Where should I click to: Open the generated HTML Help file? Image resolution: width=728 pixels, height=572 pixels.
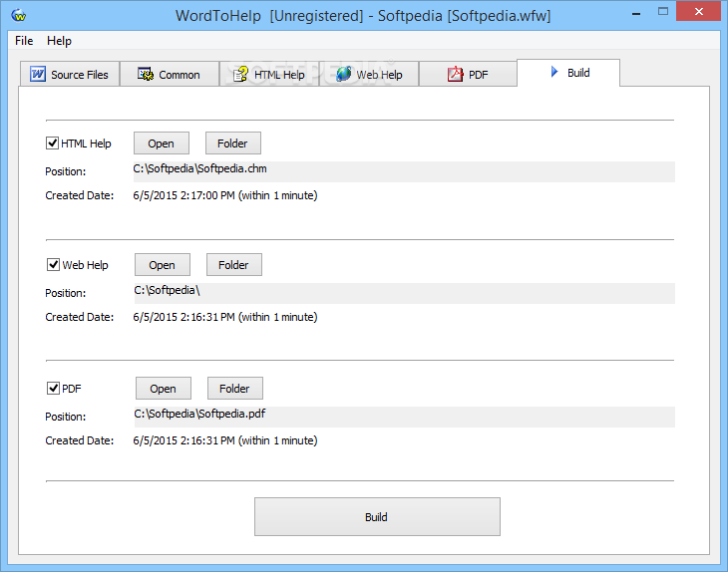point(162,143)
